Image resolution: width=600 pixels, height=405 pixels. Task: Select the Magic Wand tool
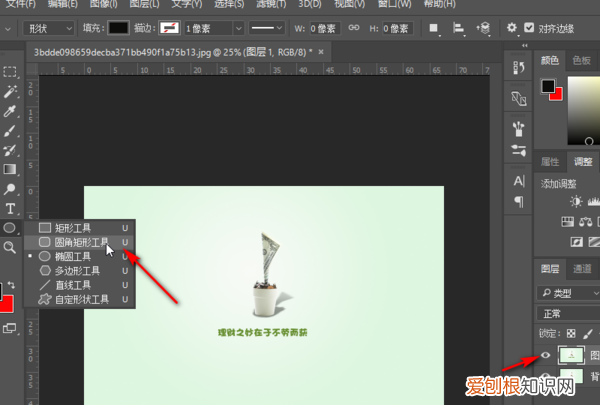tap(10, 91)
